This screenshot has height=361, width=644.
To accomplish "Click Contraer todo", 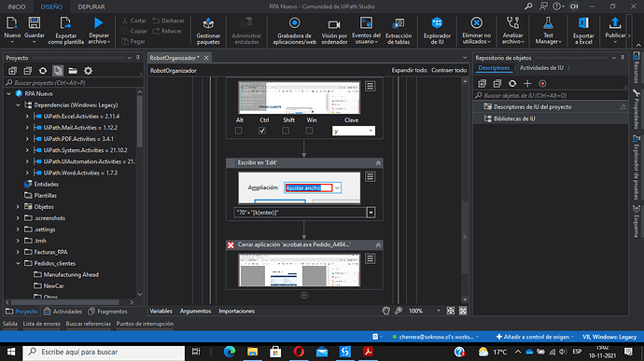I will [x=449, y=71].
